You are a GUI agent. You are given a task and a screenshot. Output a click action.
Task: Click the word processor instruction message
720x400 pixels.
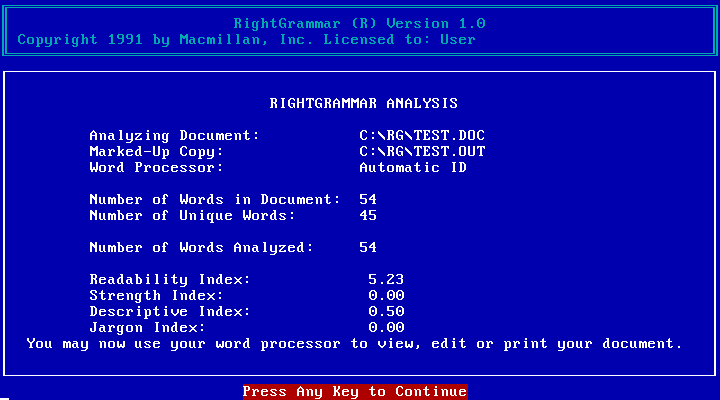(x=354, y=344)
